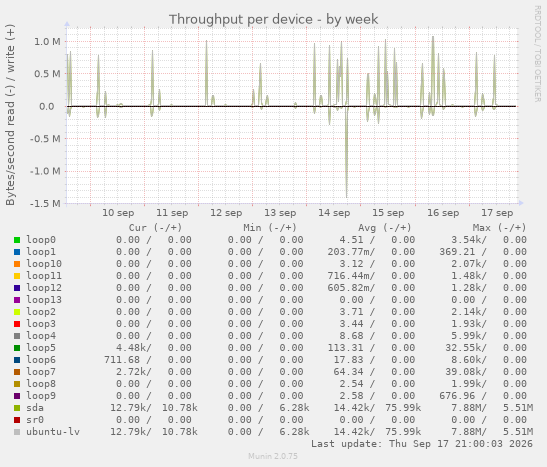Select the 'loop5' legend label
Screen dimensions: 547x467
41,348
